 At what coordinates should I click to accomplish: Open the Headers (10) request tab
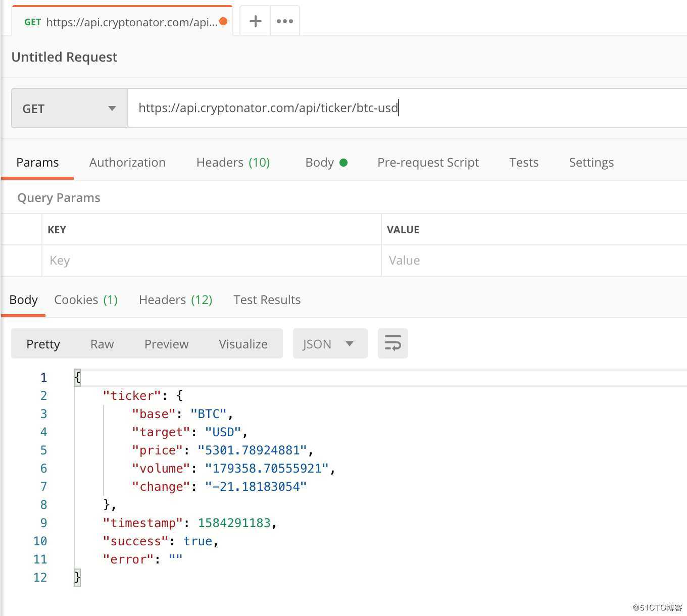tap(233, 163)
